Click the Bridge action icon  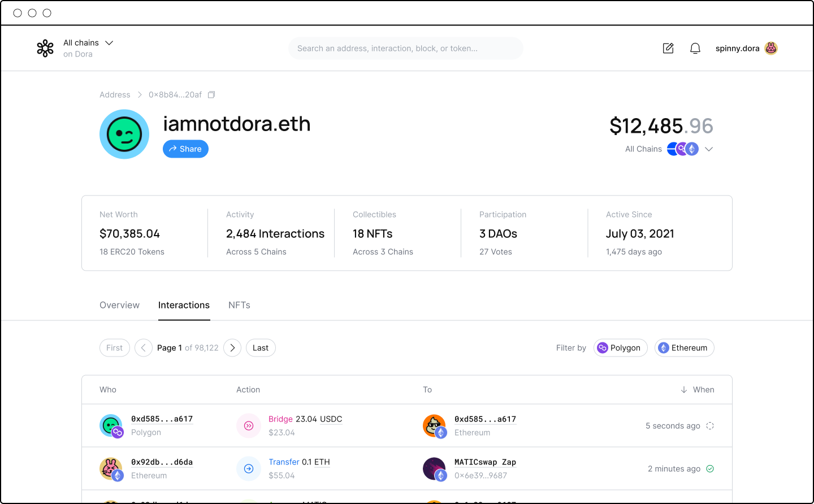249,426
